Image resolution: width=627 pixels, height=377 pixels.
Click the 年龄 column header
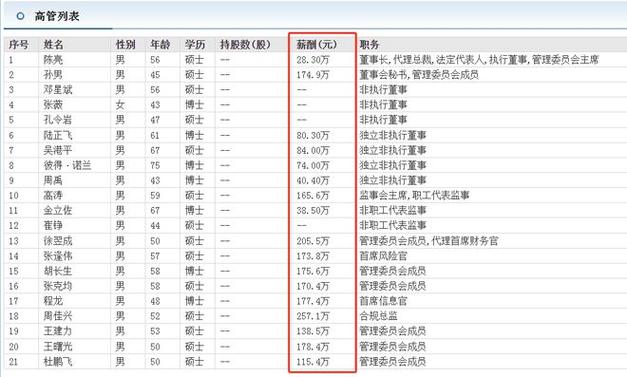pos(160,44)
